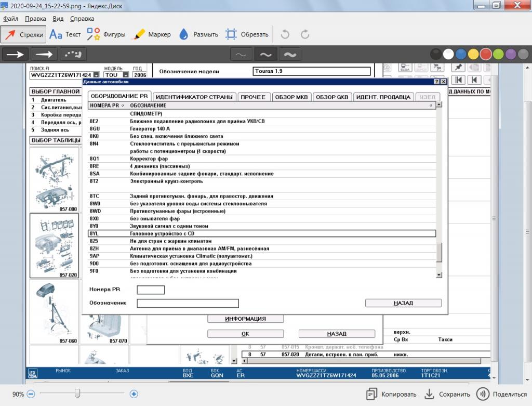
Task: Click the Номера PR input field
Action: (151, 290)
